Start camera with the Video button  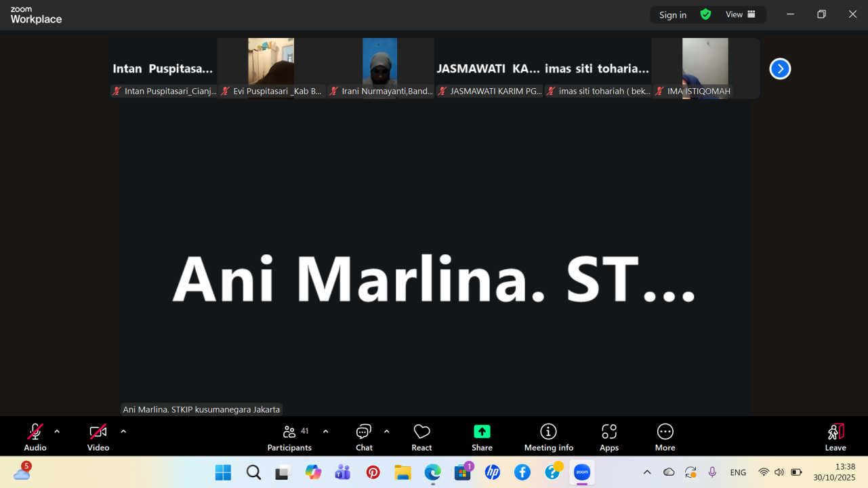coord(98,437)
